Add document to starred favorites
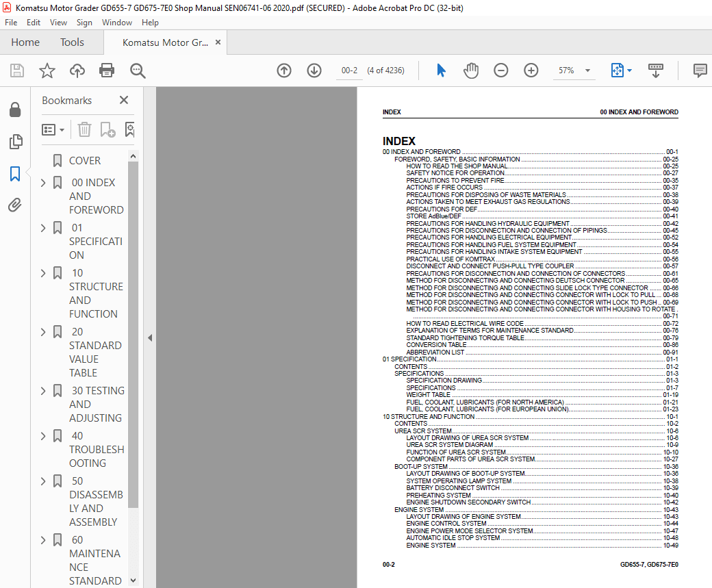 (x=47, y=71)
